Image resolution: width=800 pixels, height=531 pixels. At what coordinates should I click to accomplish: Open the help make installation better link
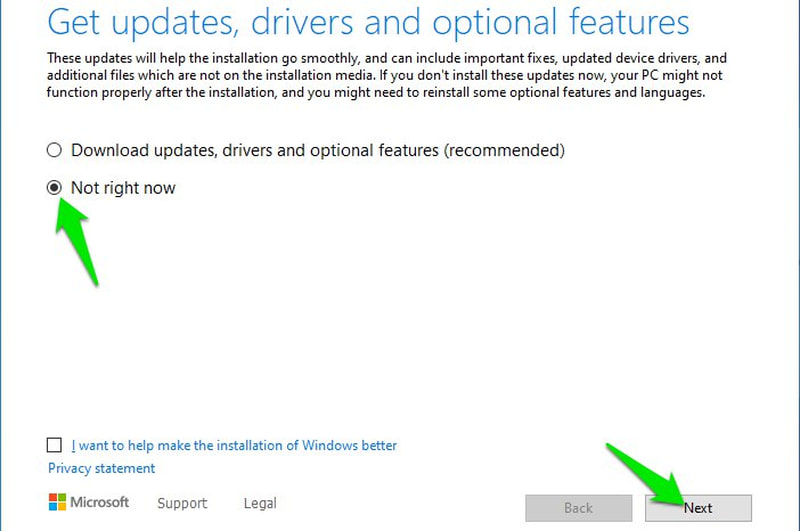234,445
